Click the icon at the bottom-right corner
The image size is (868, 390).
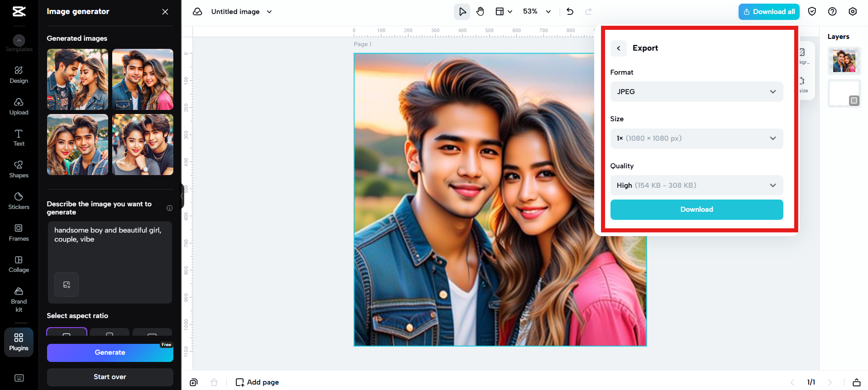[857, 382]
